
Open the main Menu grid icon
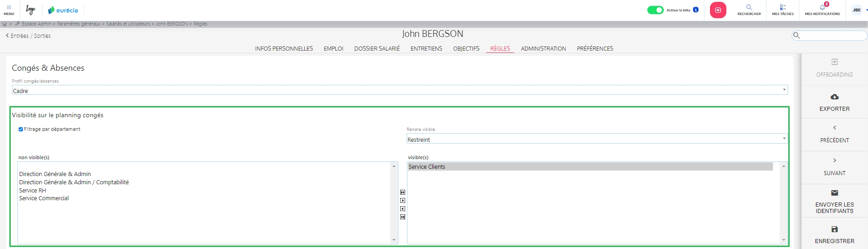[x=9, y=8]
